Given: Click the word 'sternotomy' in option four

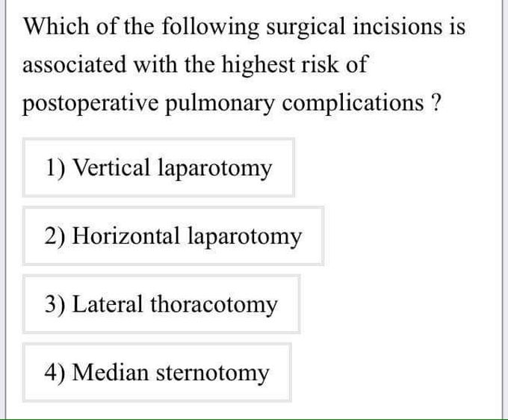Looking at the screenshot, I should [x=212, y=374].
